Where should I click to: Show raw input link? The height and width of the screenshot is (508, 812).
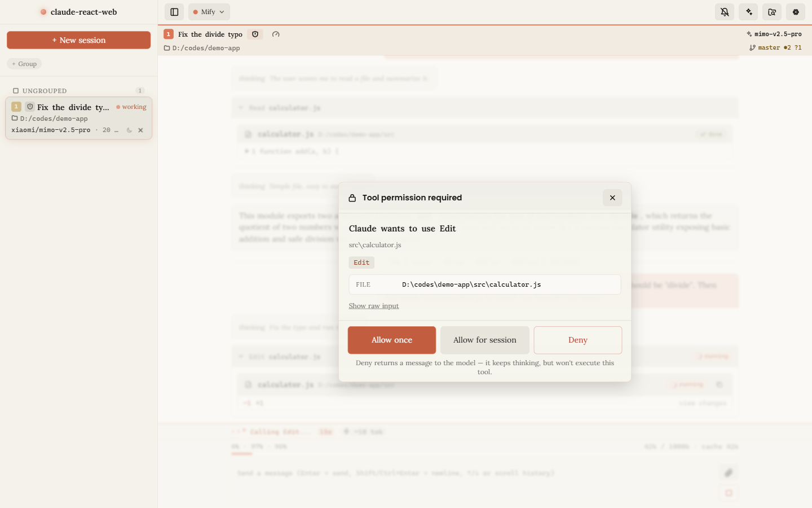click(374, 306)
